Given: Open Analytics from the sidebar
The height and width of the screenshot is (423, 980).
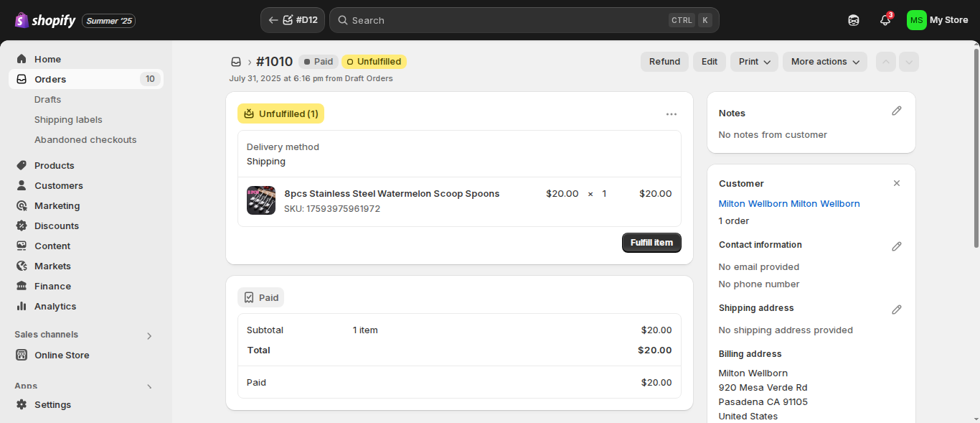Looking at the screenshot, I should 55,306.
